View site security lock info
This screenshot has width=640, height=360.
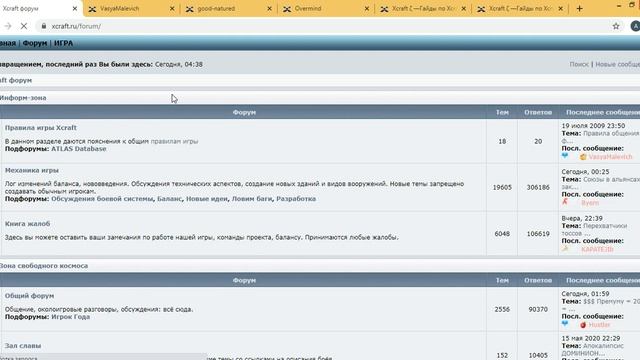(44, 26)
